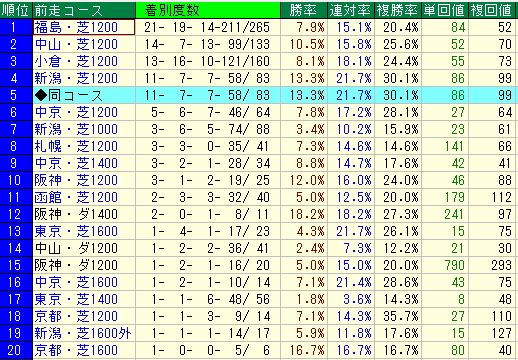The width and height of the screenshot is (518, 360).
Task: Click the 112 place return value
Action: [492, 197]
